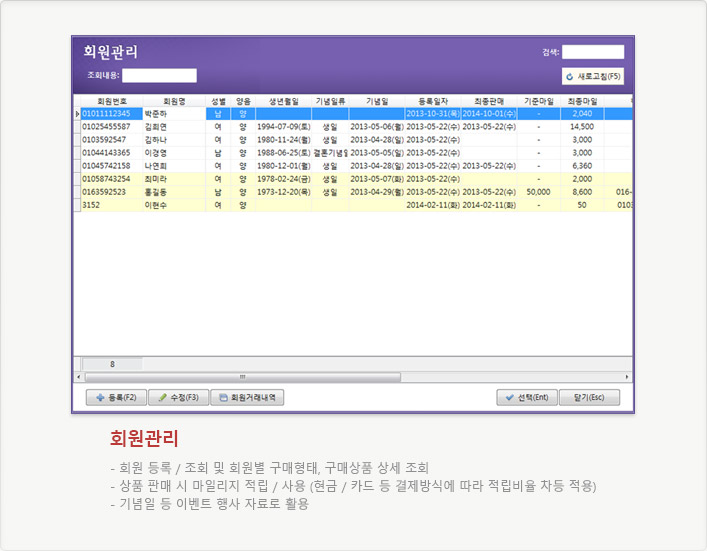Sort by the 생년월일 column header
Image resolution: width=707 pixels, height=551 pixels.
click(284, 101)
